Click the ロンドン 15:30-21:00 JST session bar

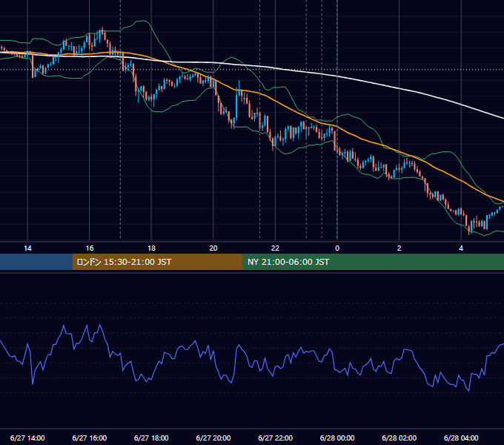coord(157,262)
